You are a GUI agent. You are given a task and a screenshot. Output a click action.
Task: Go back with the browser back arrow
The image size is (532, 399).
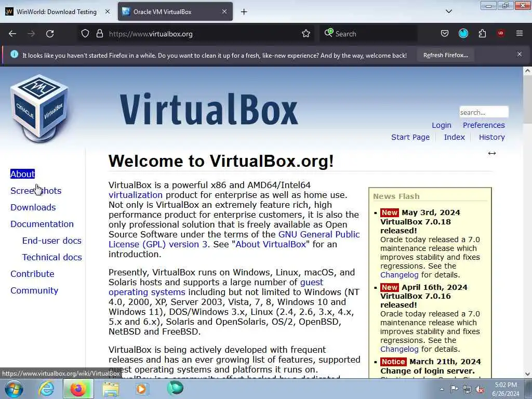(x=12, y=34)
